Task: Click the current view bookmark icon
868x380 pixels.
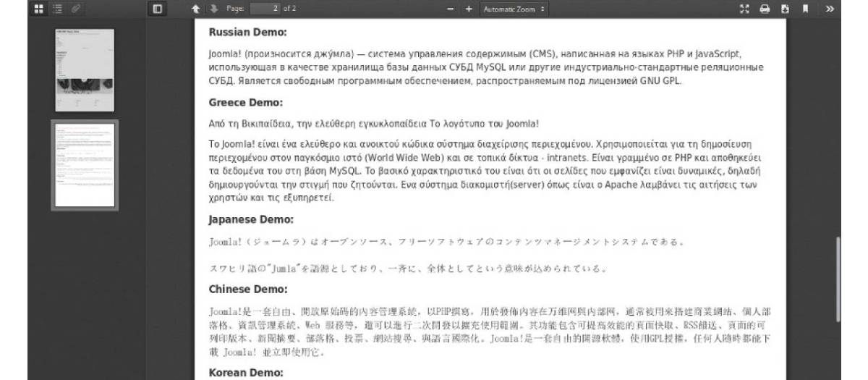Action: pyautogui.click(x=805, y=9)
